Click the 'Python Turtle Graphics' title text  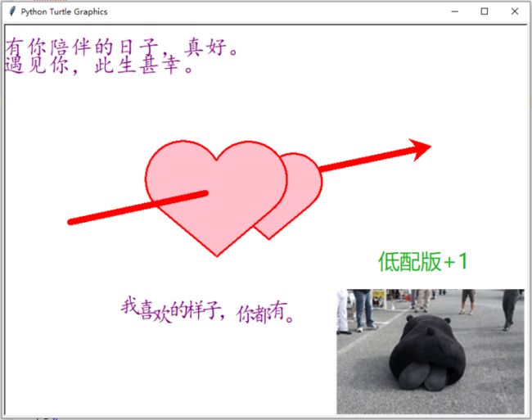tap(64, 12)
